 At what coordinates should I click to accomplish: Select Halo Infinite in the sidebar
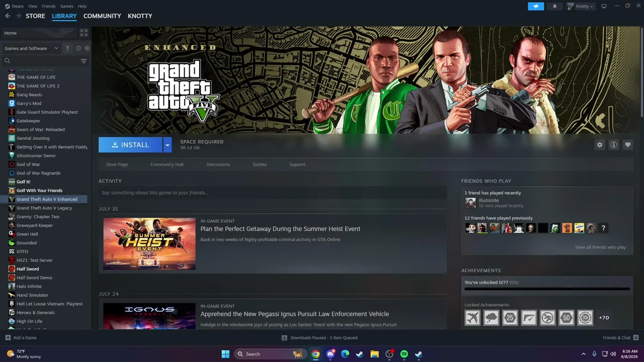[x=29, y=287]
